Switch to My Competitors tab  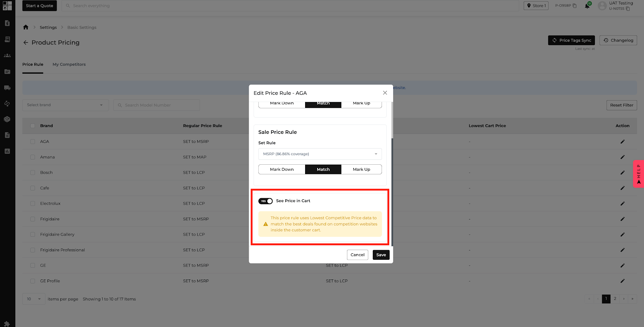coord(69,64)
